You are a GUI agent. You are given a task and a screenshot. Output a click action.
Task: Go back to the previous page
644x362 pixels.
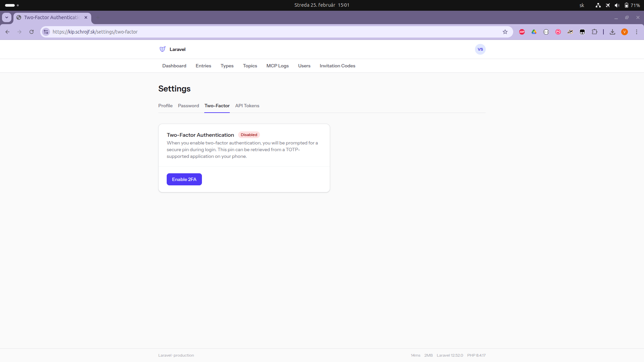[7, 32]
